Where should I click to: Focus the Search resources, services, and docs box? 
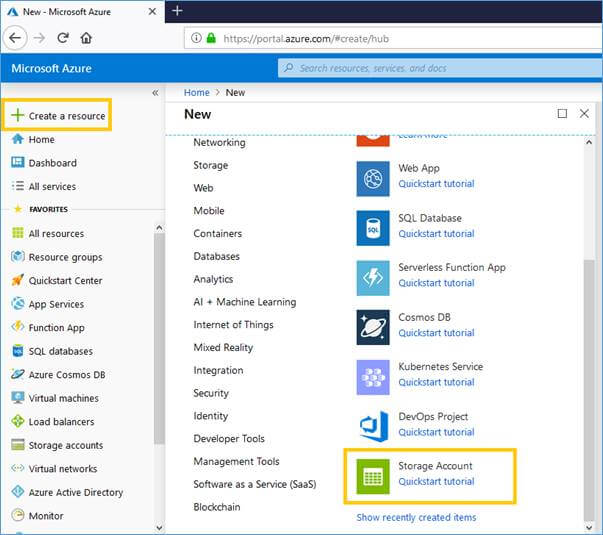[440, 68]
